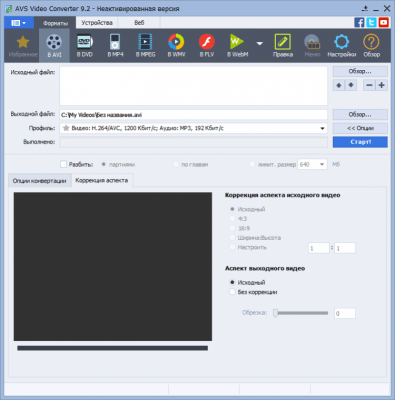Click the first custom aspect ratio field
The height and width of the screenshot is (400, 395).
click(319, 248)
